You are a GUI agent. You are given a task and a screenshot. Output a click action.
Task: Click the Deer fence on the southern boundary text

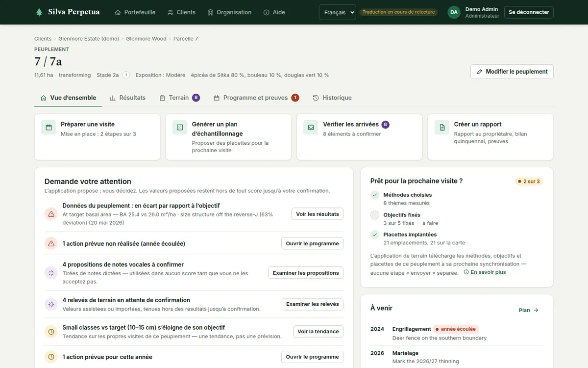click(x=440, y=338)
